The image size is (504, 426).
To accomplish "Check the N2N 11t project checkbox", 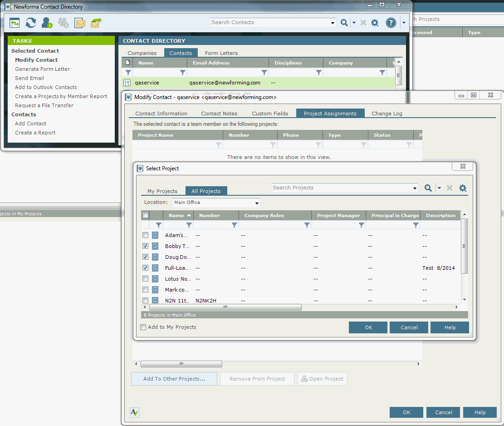I will click(145, 301).
